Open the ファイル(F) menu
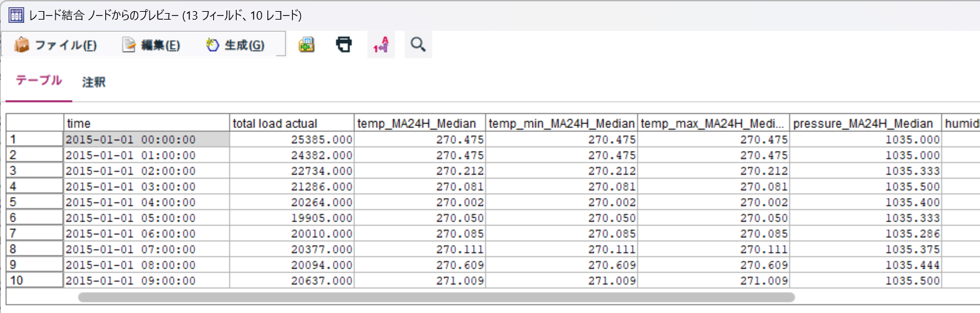This screenshot has height=313, width=980. (x=56, y=45)
